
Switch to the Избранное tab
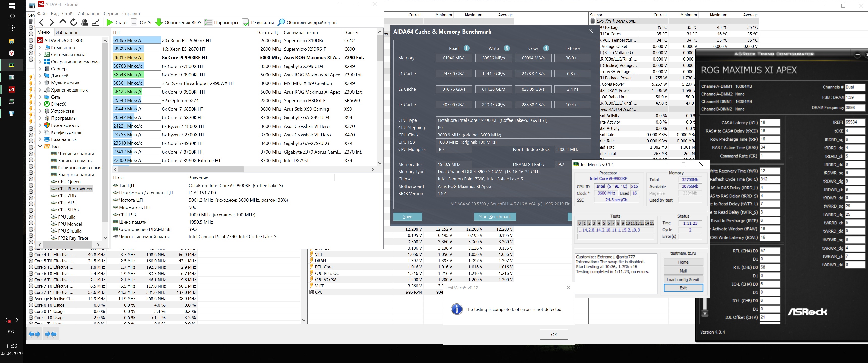(x=67, y=32)
